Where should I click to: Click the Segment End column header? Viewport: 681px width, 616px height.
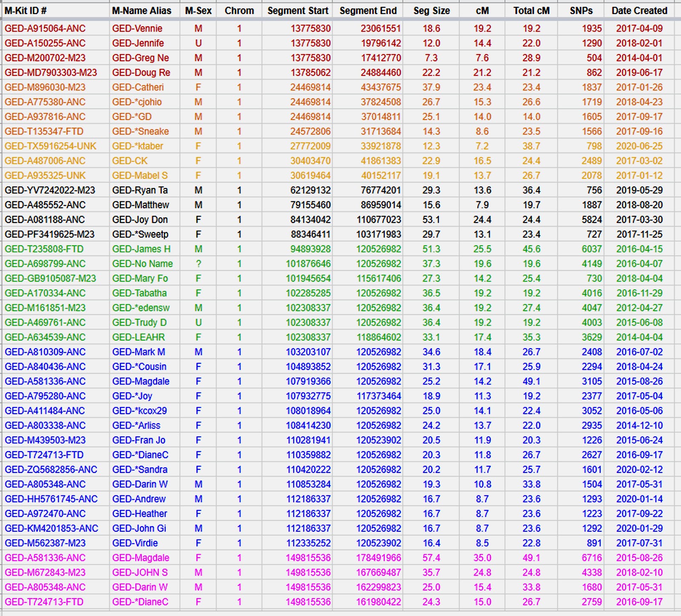tap(368, 11)
